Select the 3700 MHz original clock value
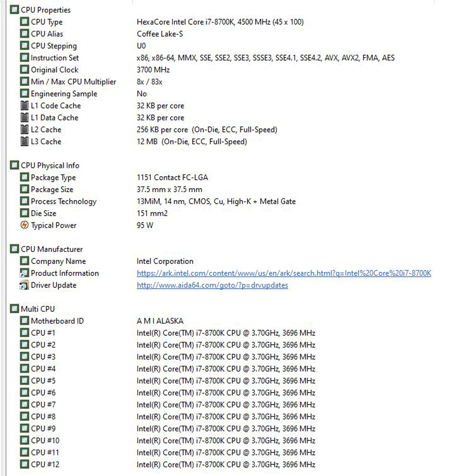The image size is (469, 476). pyautogui.click(x=153, y=70)
